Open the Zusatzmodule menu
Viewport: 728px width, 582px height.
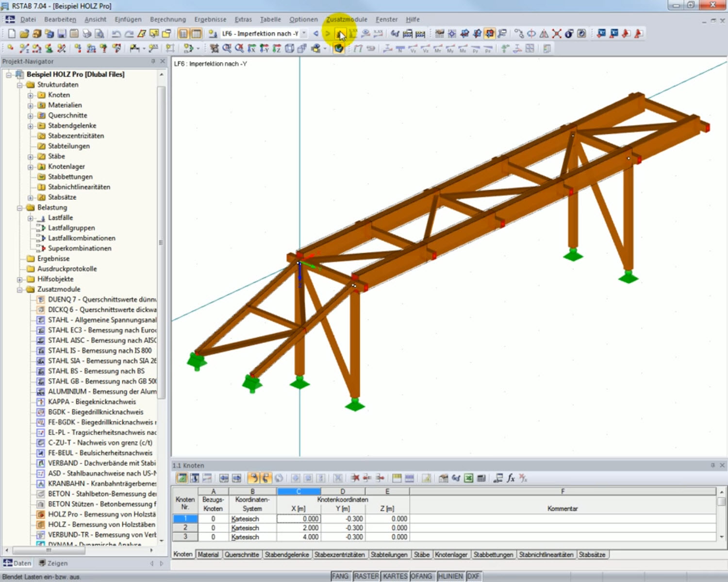point(347,19)
